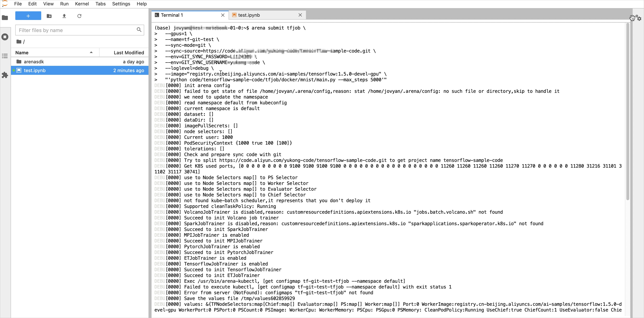Image resolution: width=644 pixels, height=318 pixels.
Task: Toggle Name column sort order arrow
Action: [91, 53]
